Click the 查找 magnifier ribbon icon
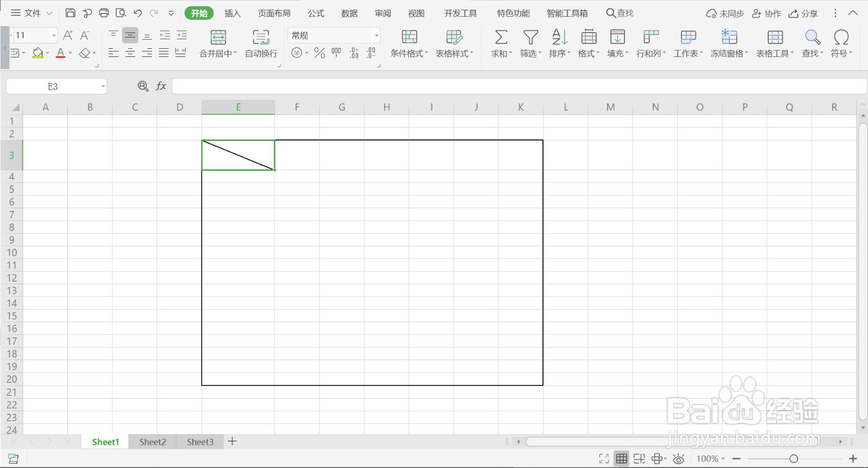This screenshot has height=468, width=868. [813, 37]
